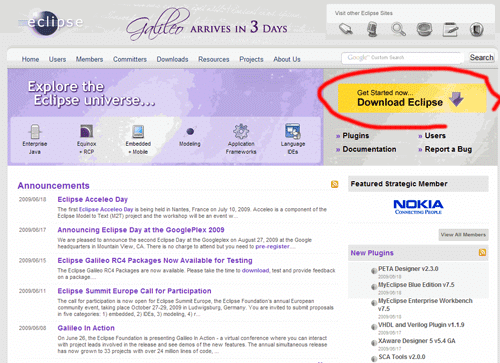The height and width of the screenshot is (363, 500).
Task: Click the View All Members button
Action: click(x=463, y=235)
